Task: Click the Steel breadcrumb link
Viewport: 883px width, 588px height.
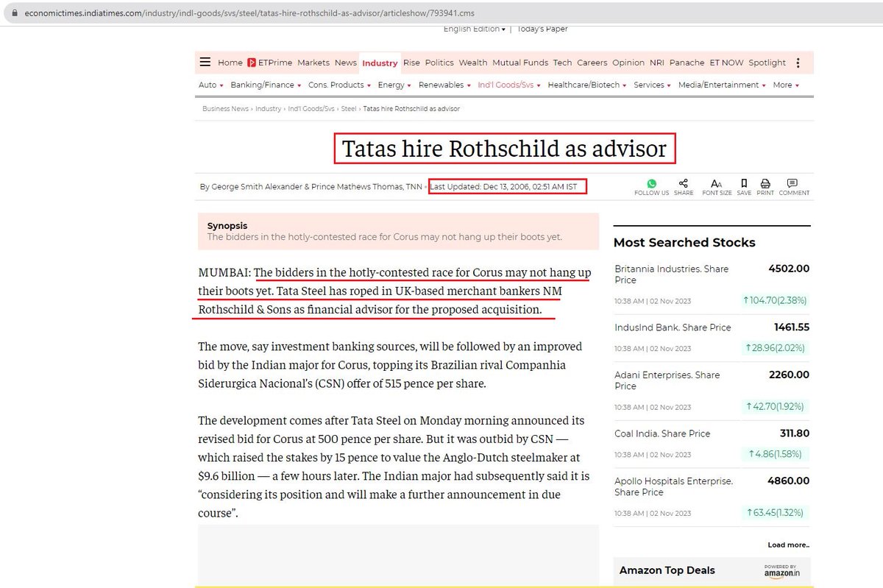Action: click(349, 109)
